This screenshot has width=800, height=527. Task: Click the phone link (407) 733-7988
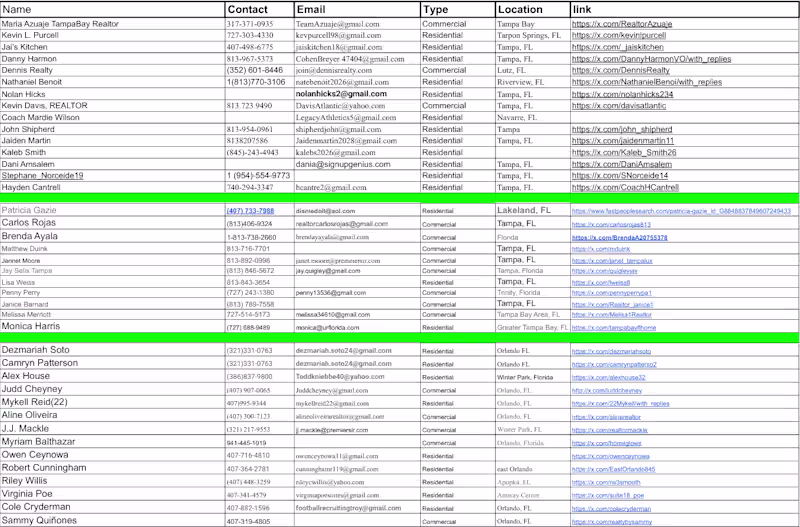point(251,211)
